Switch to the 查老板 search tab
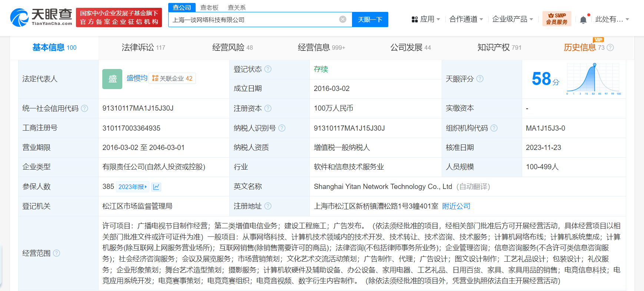644x291 pixels. tap(209, 7)
